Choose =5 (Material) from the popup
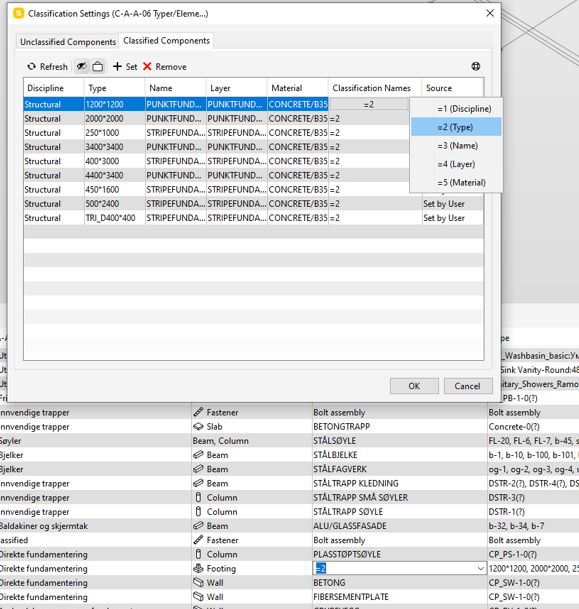The height and width of the screenshot is (609, 579). pos(456,183)
